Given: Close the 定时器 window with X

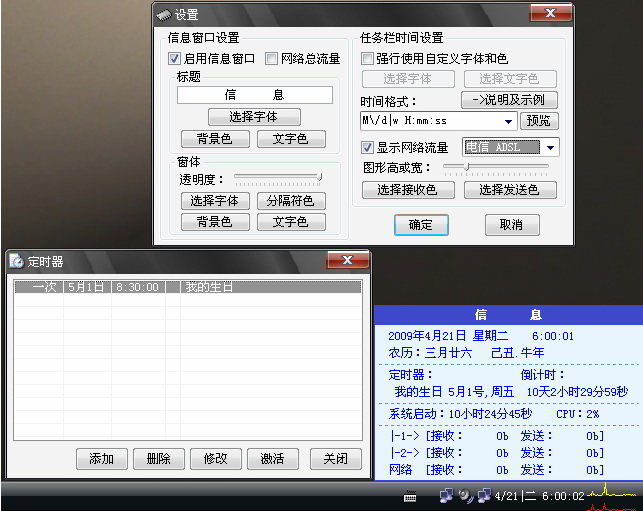Looking at the screenshot, I should pyautogui.click(x=348, y=260).
